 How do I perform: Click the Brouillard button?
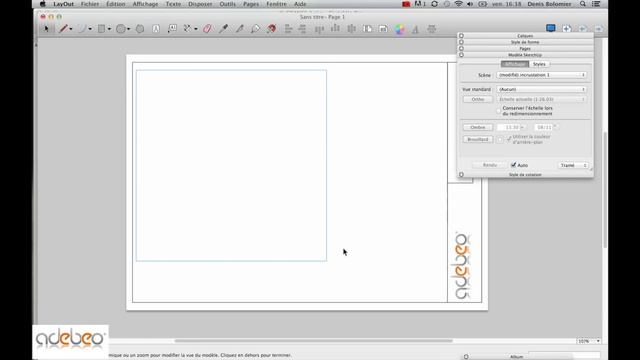click(478, 139)
